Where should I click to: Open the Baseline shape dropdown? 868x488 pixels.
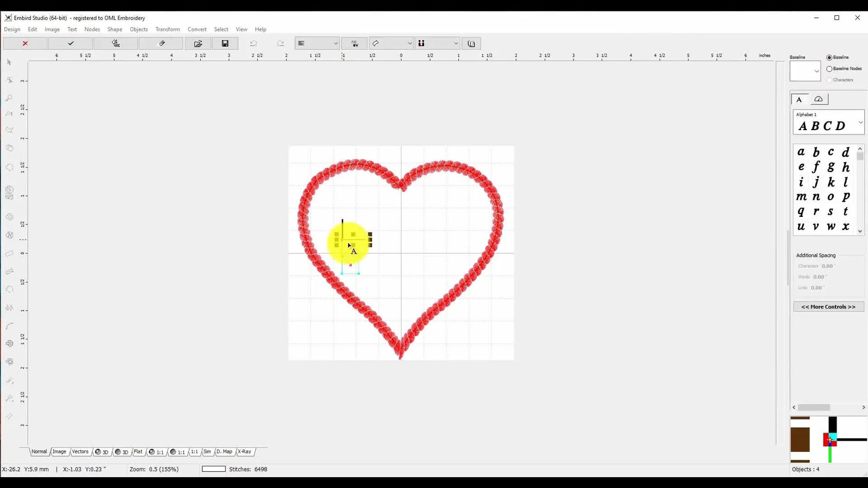[x=816, y=70]
